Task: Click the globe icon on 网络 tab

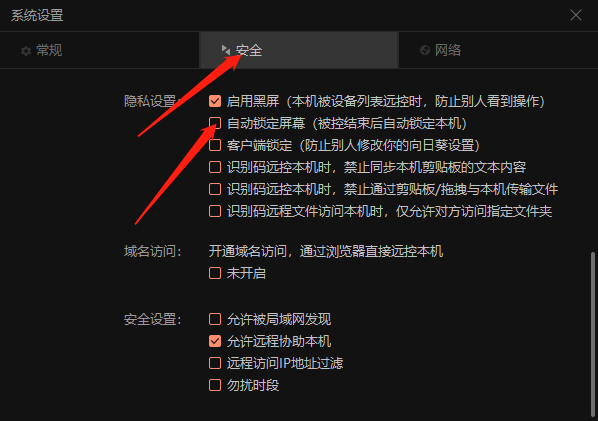Action: [x=425, y=50]
